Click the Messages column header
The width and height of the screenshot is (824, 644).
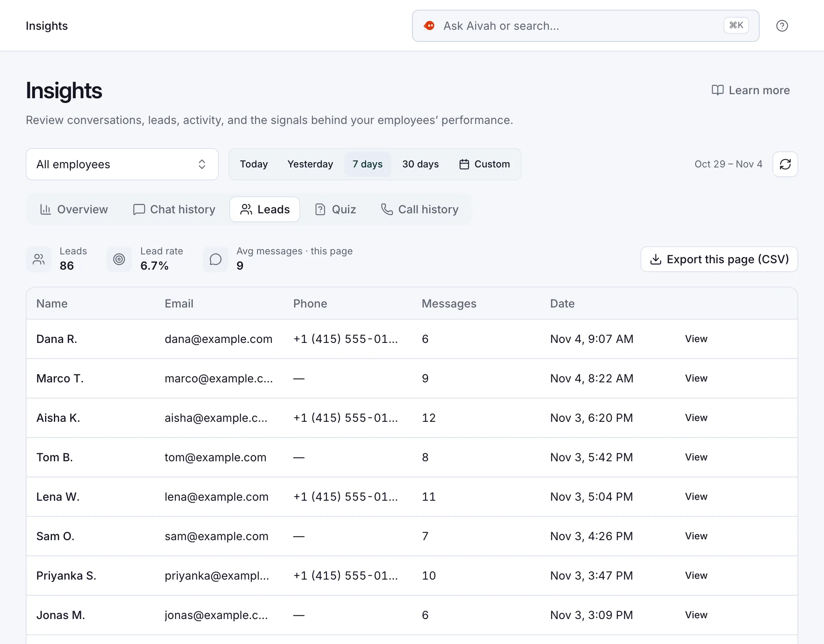449,303
